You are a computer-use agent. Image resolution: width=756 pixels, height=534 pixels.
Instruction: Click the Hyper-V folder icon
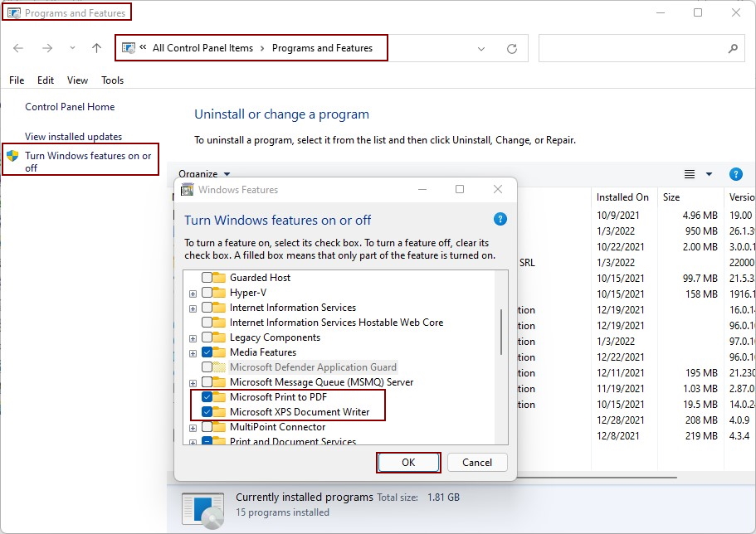coord(219,293)
